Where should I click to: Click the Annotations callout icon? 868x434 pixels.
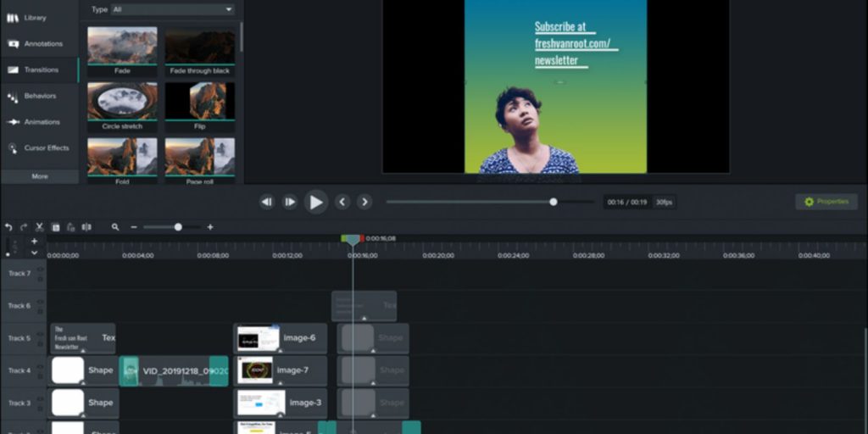tap(12, 44)
